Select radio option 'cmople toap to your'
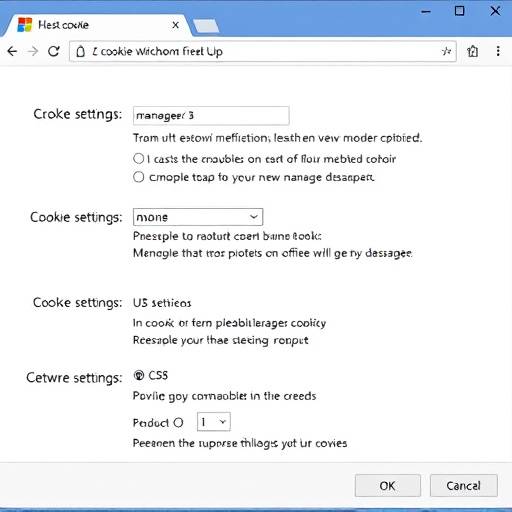Viewport: 512px width, 512px height. coord(138,177)
